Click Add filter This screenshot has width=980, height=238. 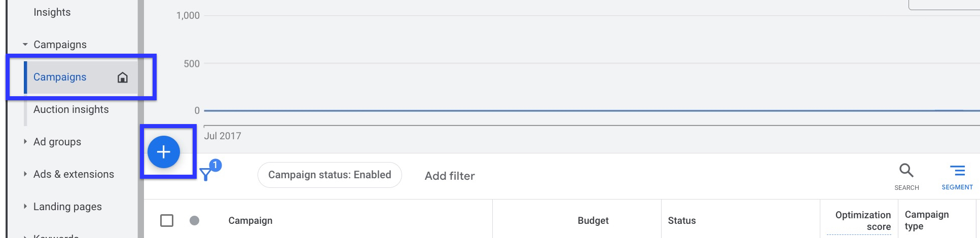(x=450, y=176)
